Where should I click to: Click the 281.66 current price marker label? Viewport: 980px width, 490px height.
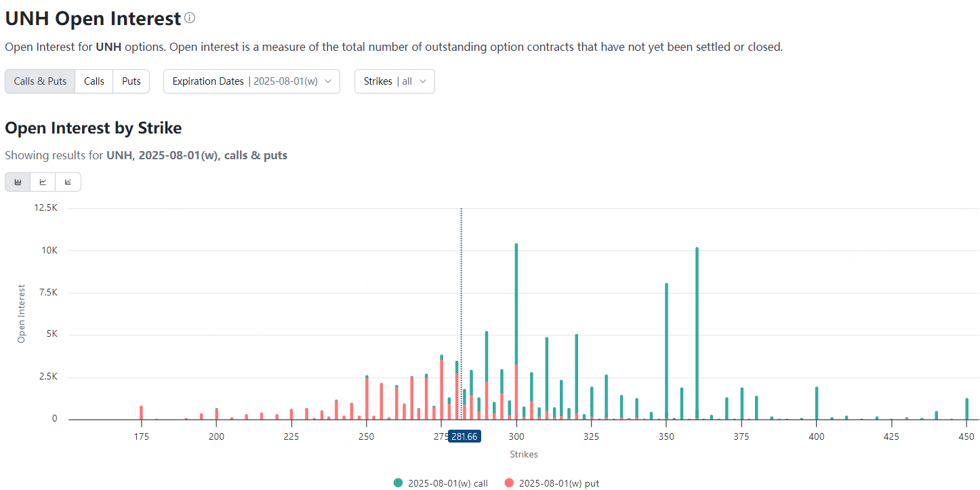click(x=464, y=436)
